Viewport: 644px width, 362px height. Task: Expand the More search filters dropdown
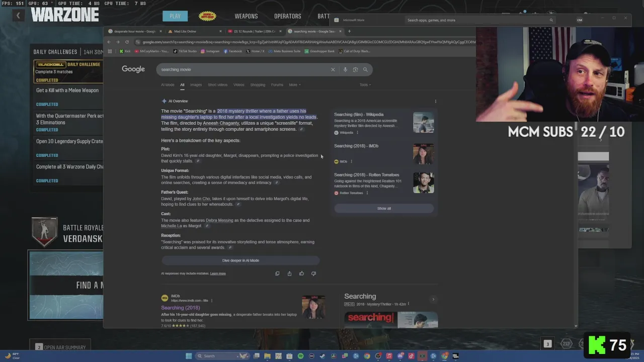pyautogui.click(x=295, y=84)
